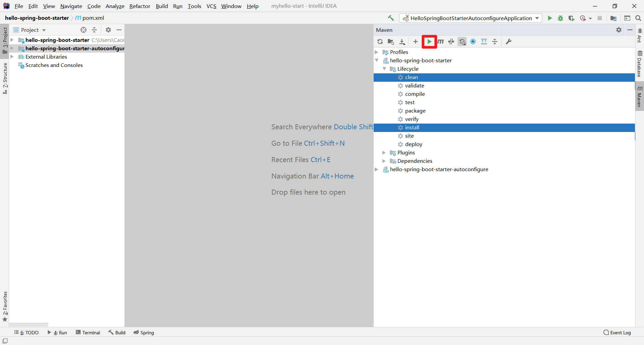Collapse all nodes in Maven tree
The height and width of the screenshot is (345, 644).
(x=495, y=42)
